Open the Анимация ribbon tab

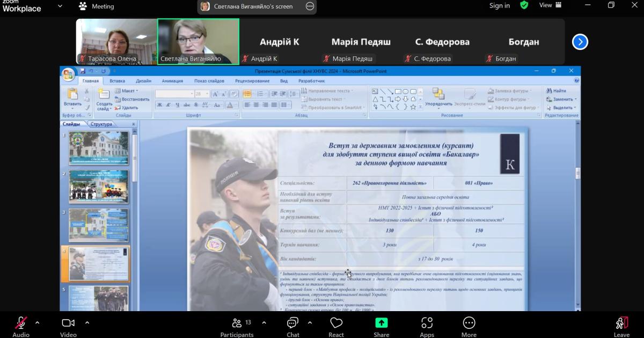pos(172,81)
